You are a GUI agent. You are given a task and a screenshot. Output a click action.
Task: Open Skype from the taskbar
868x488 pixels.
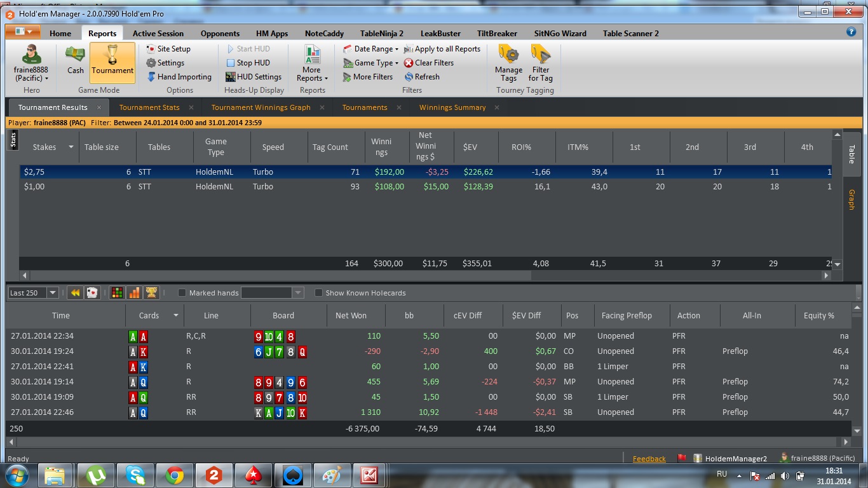tap(135, 475)
